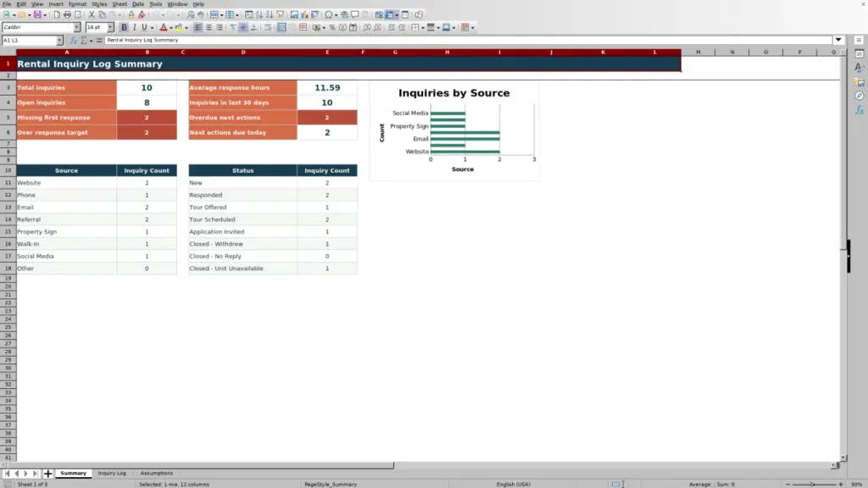Open the Function Wizard fx icon

pos(74,41)
